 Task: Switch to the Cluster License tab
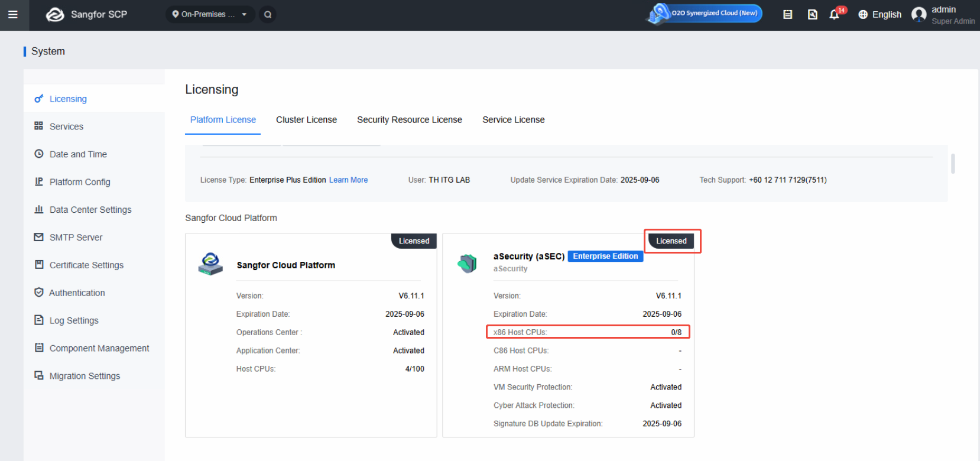click(x=306, y=120)
